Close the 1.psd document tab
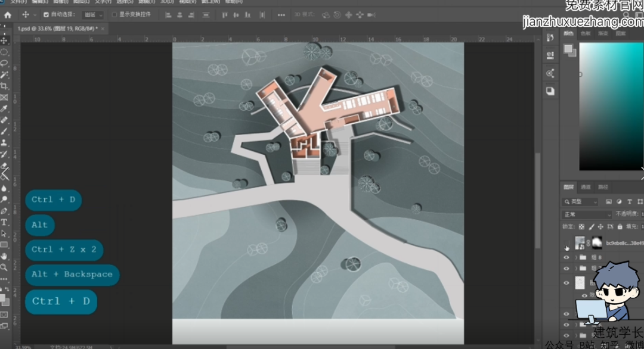The height and width of the screenshot is (349, 644). [103, 29]
